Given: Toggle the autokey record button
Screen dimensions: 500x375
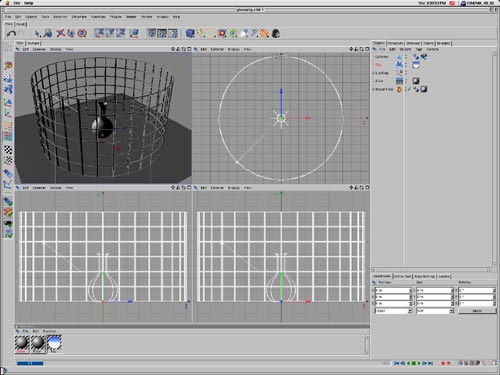Looking at the screenshot, I should tap(448, 363).
